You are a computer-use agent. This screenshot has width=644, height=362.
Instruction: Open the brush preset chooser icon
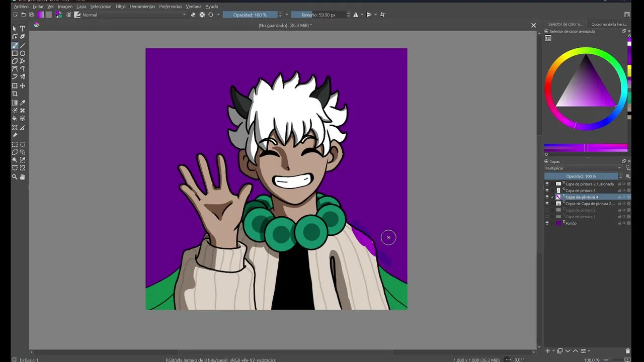(77, 15)
